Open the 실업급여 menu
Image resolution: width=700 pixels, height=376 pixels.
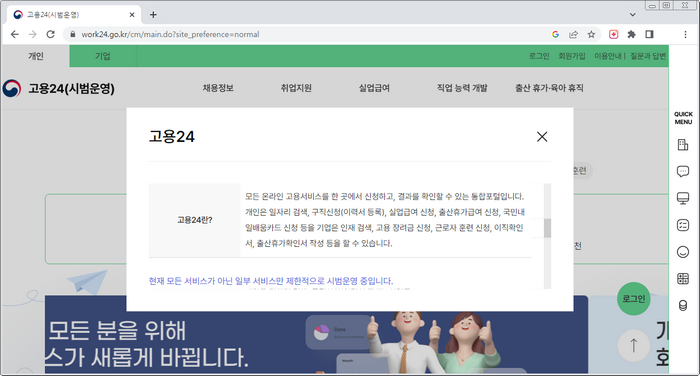pyautogui.click(x=374, y=88)
